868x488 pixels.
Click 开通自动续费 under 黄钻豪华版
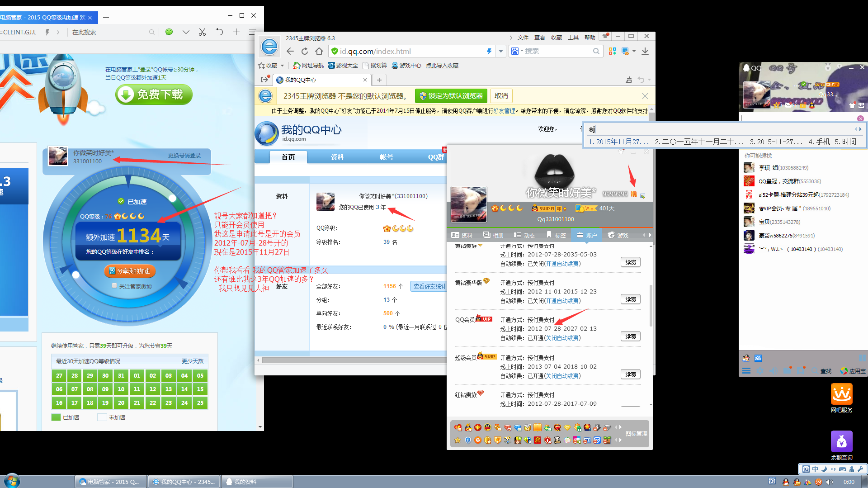562,301
